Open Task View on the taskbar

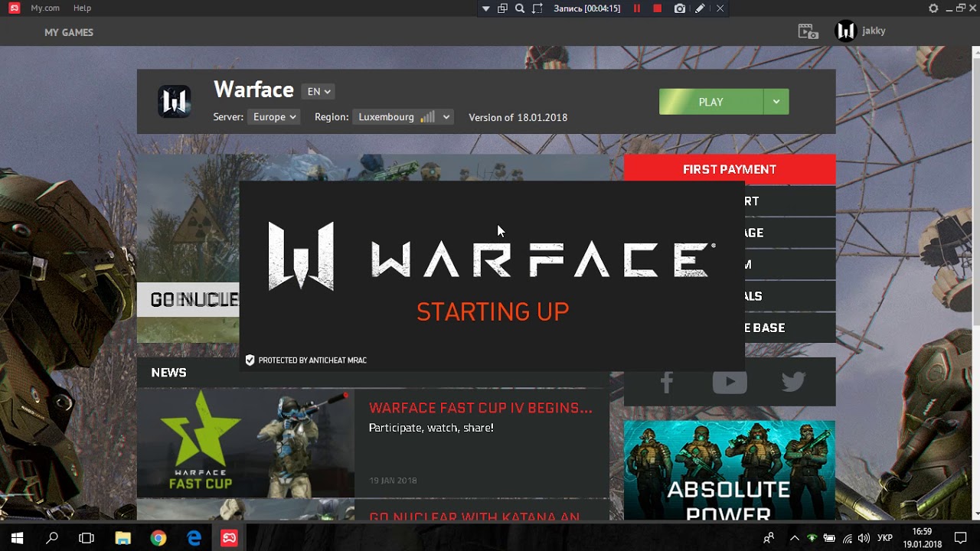coord(87,538)
